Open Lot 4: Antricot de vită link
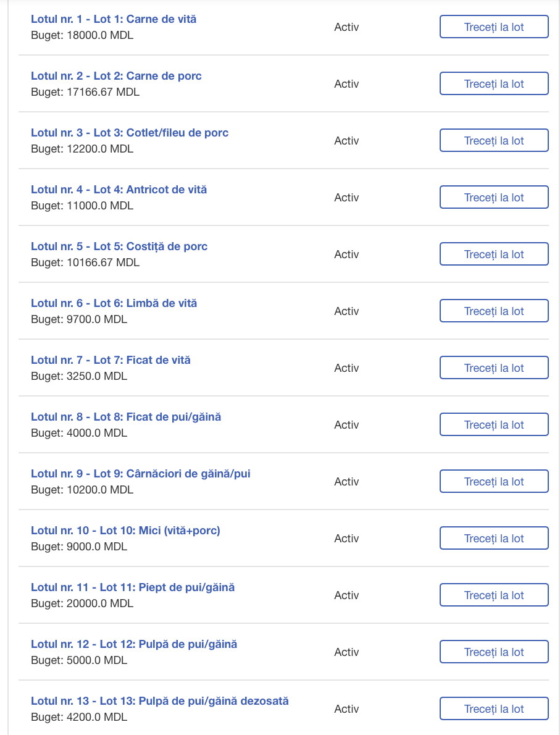This screenshot has width=560, height=735. [119, 190]
